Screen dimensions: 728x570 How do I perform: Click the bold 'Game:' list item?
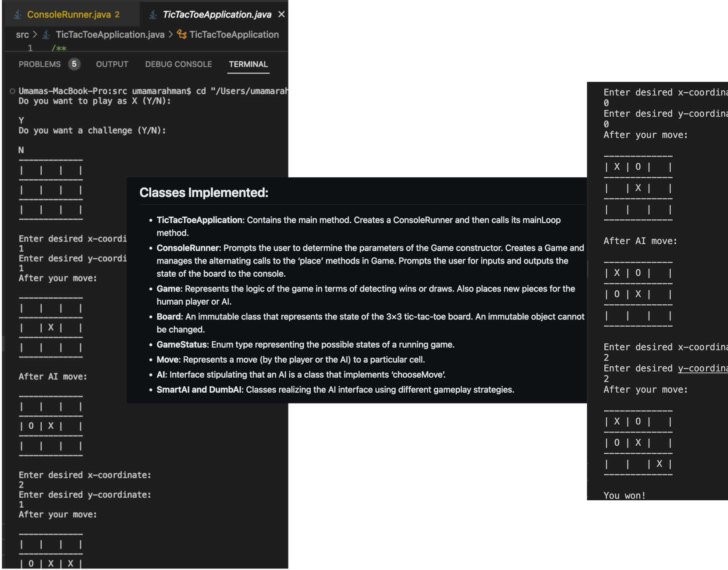click(x=169, y=289)
